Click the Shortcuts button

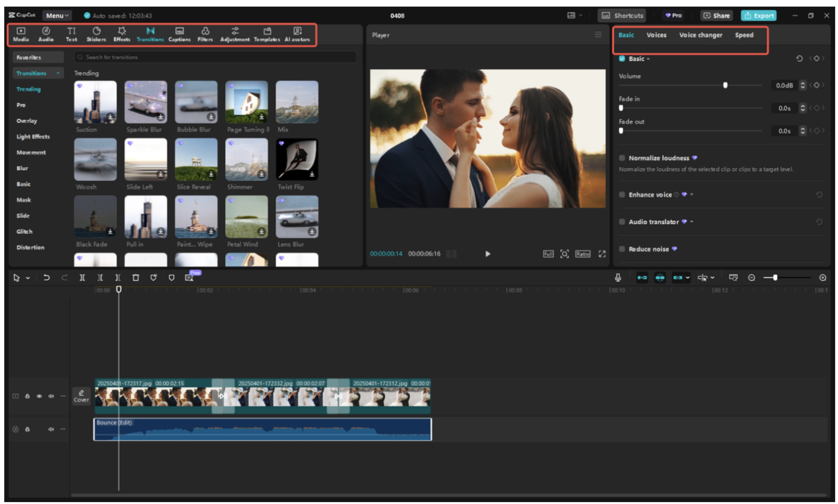[x=622, y=15]
